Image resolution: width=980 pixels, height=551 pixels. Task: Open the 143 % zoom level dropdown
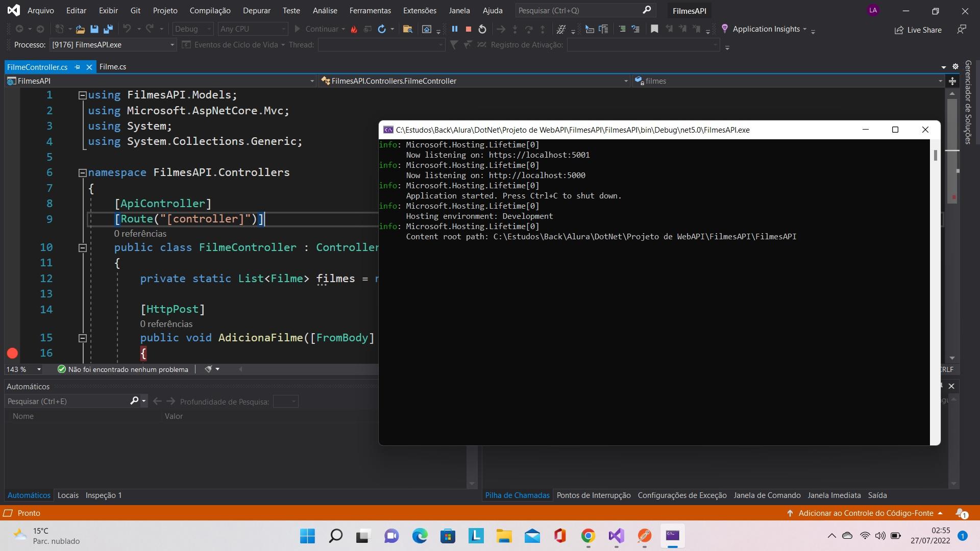[39, 369]
